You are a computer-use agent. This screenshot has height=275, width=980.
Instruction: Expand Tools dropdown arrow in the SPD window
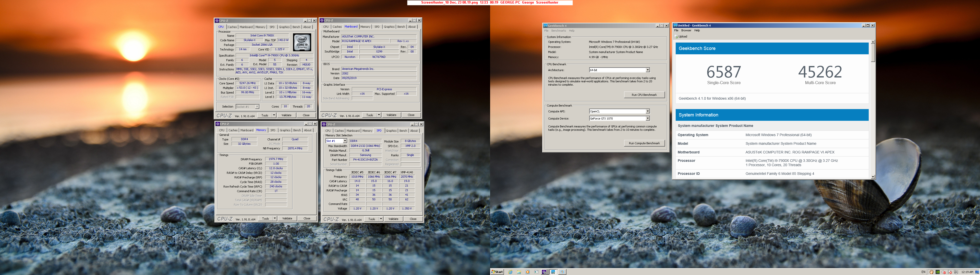(x=381, y=219)
